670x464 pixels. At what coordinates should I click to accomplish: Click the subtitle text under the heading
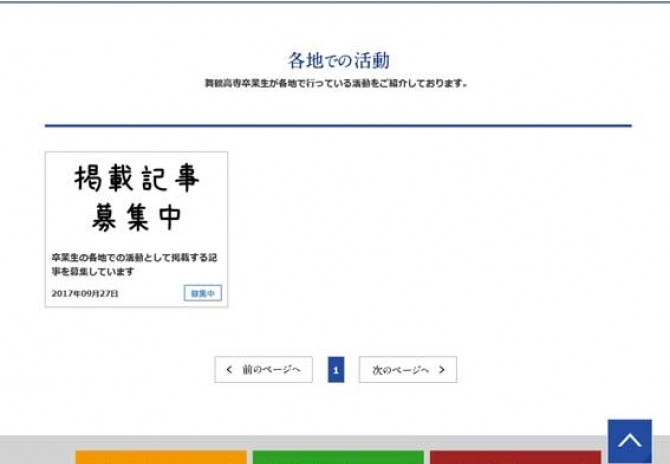(x=336, y=83)
